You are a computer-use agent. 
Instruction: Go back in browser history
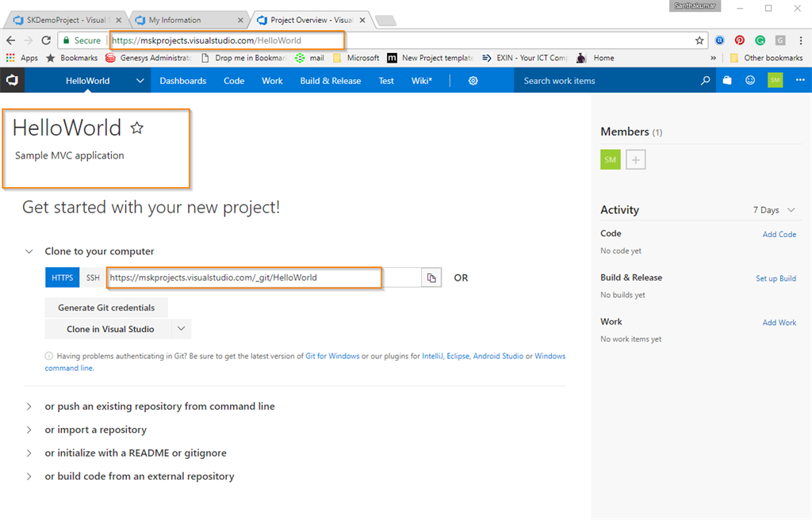[x=11, y=40]
